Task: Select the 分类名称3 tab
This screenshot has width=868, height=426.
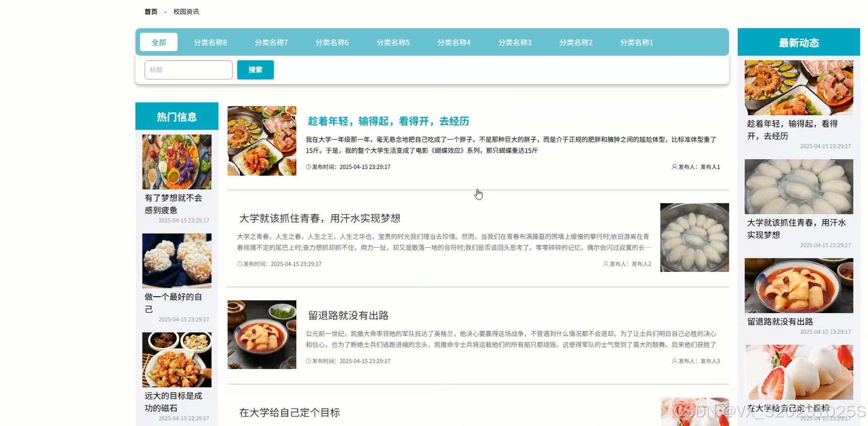Action: click(x=515, y=42)
